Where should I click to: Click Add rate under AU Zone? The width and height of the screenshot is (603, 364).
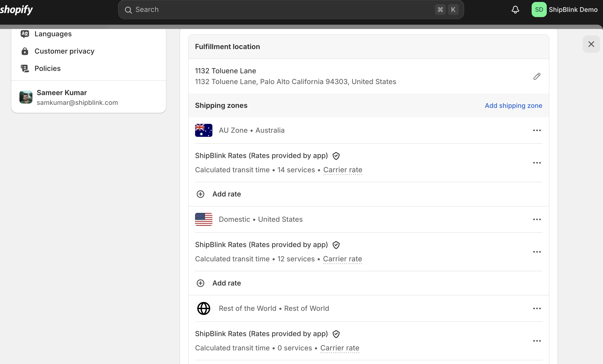226,194
